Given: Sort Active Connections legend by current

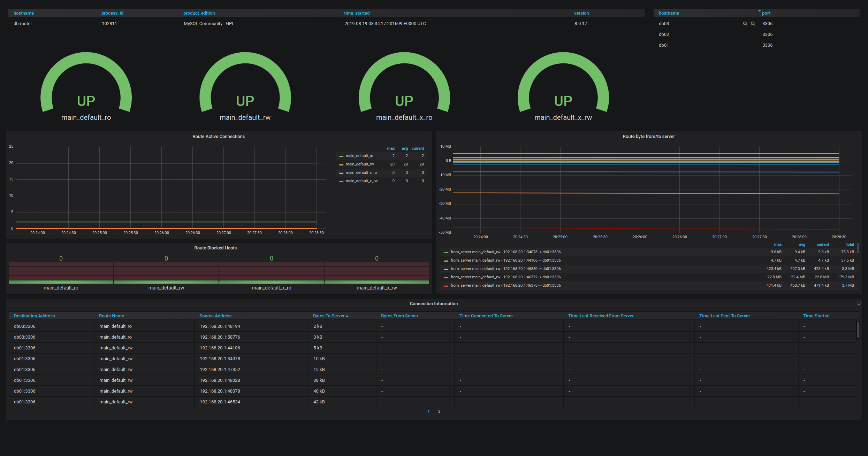Looking at the screenshot, I should click(x=418, y=148).
